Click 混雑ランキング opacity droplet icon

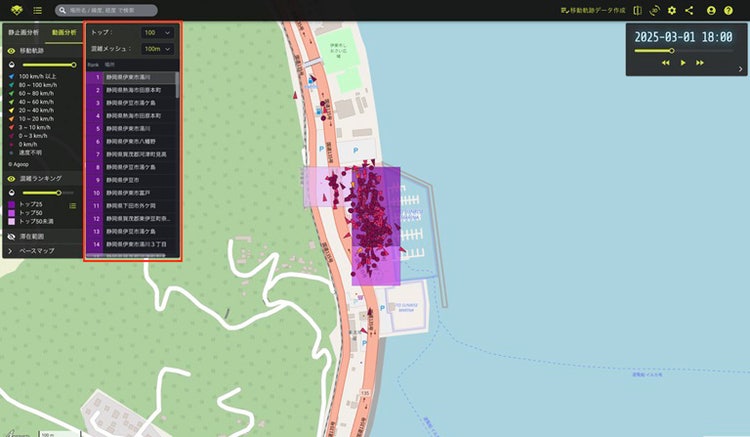point(11,193)
